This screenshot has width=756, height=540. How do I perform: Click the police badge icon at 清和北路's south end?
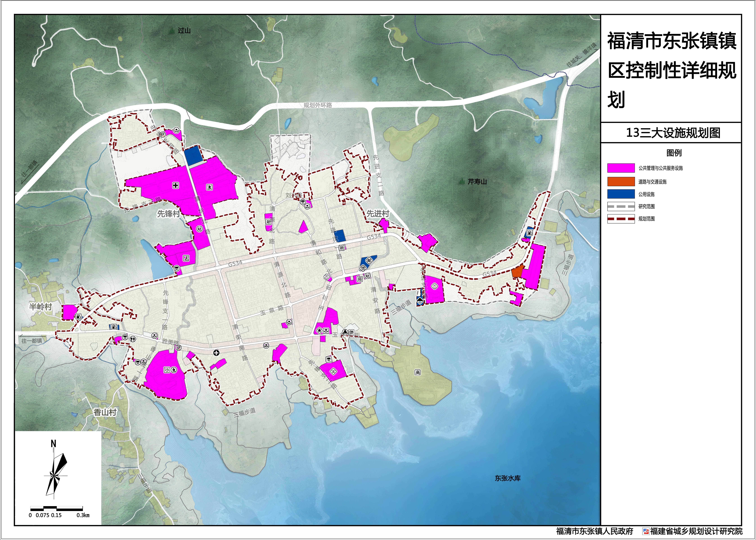(x=327, y=277)
